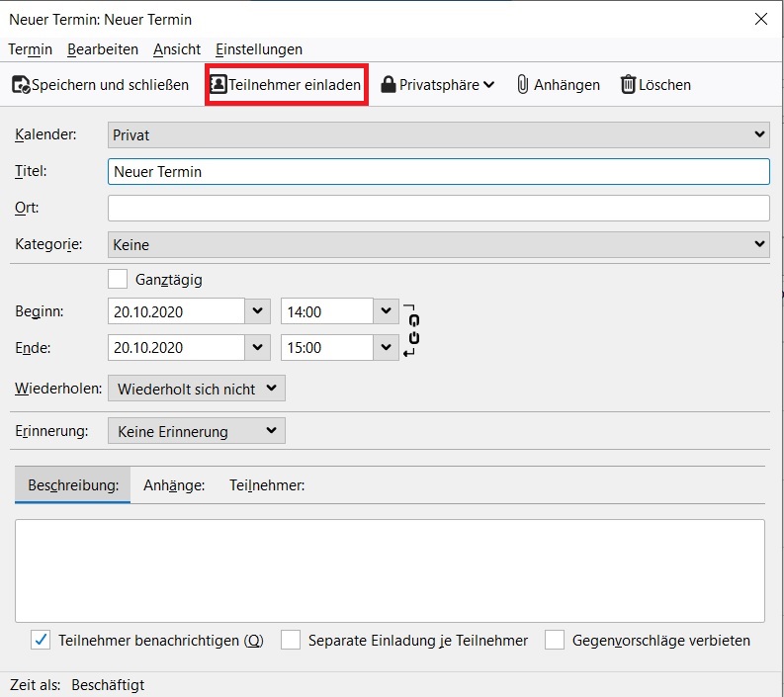Close the Neuer Termin window
784x697 pixels.
(761, 19)
